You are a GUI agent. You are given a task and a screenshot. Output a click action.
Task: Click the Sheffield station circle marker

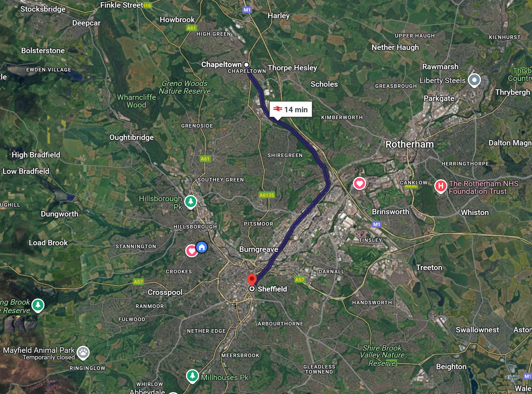coord(252,289)
